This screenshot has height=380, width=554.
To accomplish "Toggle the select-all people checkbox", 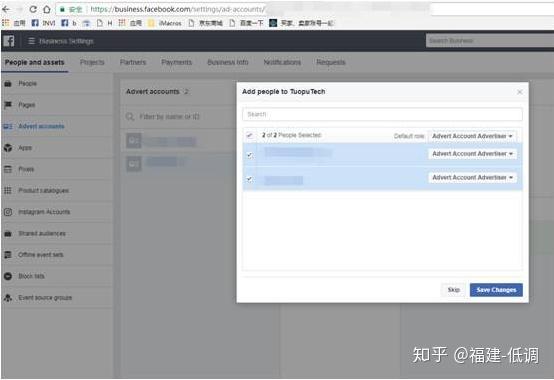I will (x=250, y=135).
